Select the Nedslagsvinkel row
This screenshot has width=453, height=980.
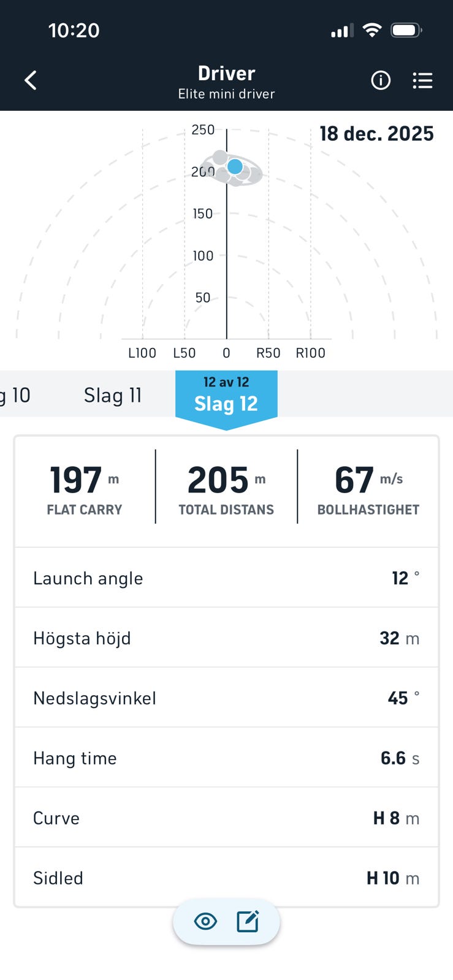tap(226, 698)
